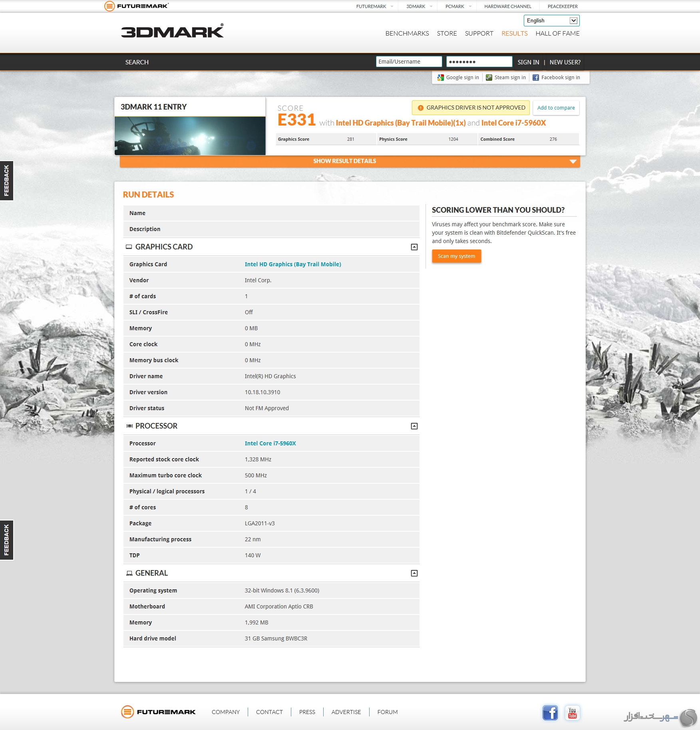Select driver version value 10.18.10.3910
This screenshot has height=730, width=700.
262,392
